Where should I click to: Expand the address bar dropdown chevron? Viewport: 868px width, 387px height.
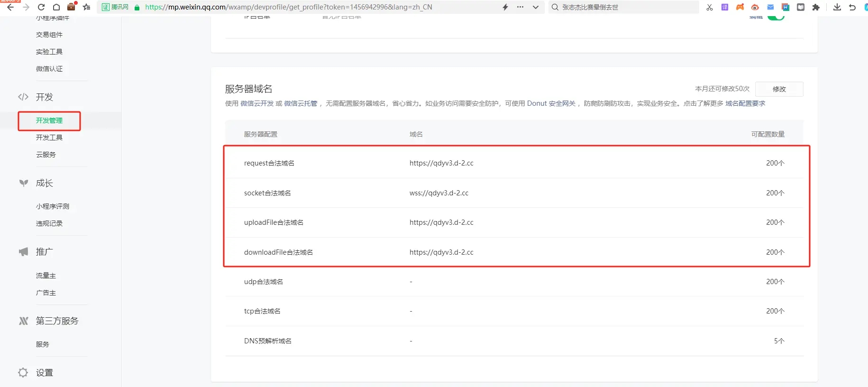[x=536, y=7]
